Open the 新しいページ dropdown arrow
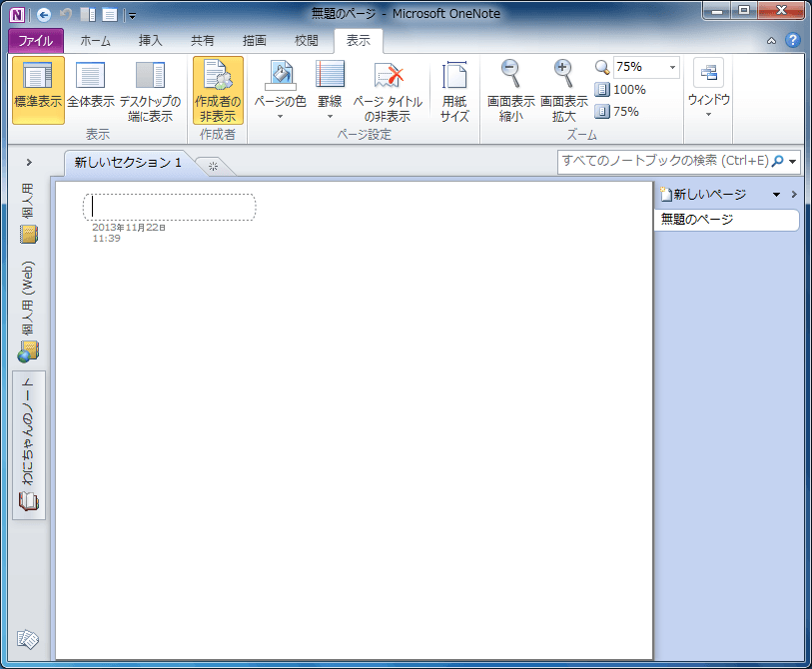Screen dimensions: 812x669 [x=776, y=195]
